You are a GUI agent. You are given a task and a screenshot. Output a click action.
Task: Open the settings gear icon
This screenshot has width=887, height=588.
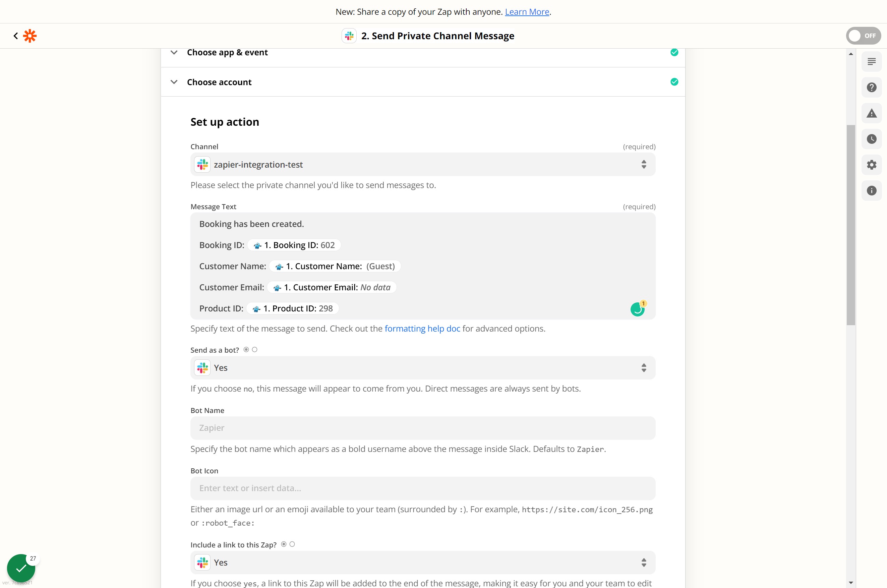click(x=871, y=165)
